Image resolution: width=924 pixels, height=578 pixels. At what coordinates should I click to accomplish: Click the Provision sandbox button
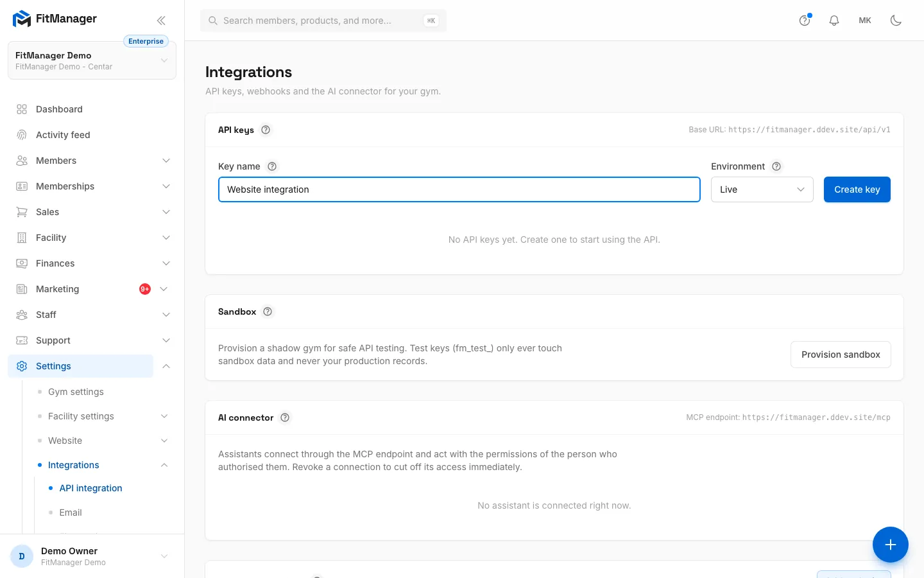(841, 355)
